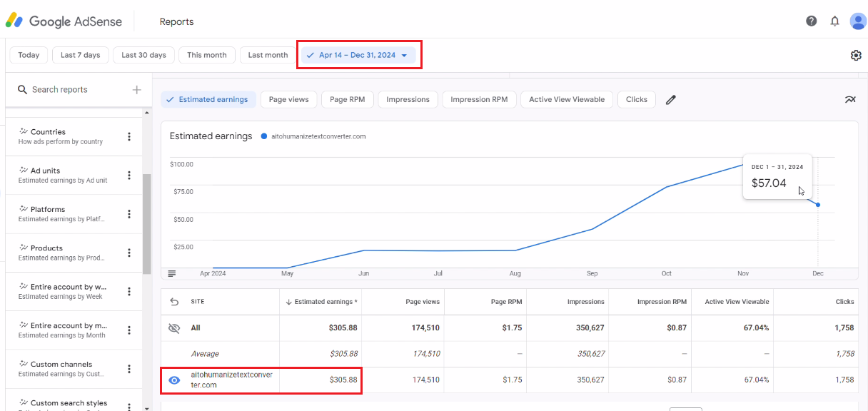This screenshot has height=411, width=868.
Task: Open the three-dot menu for Platforms report
Action: 129,213
